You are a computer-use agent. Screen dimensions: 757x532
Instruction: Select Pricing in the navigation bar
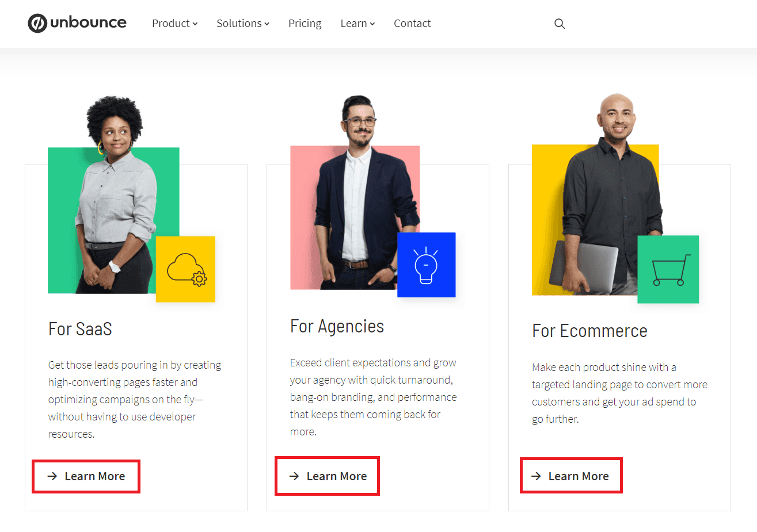[305, 23]
